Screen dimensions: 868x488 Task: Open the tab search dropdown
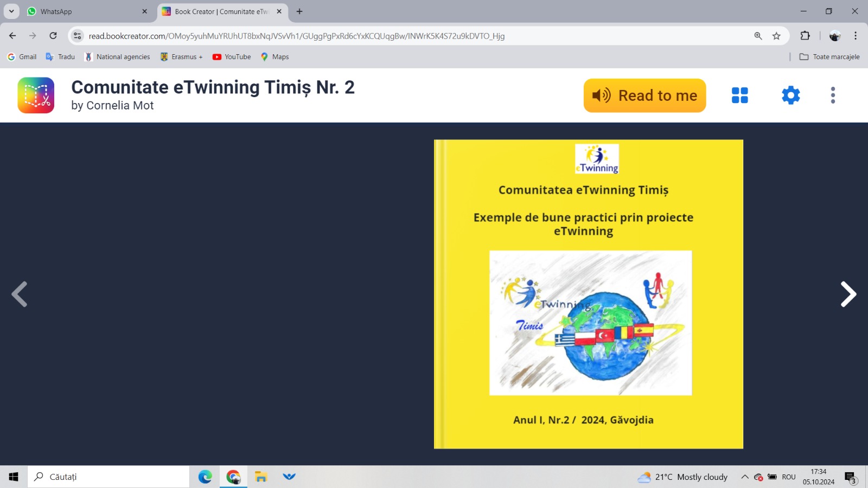pyautogui.click(x=11, y=11)
